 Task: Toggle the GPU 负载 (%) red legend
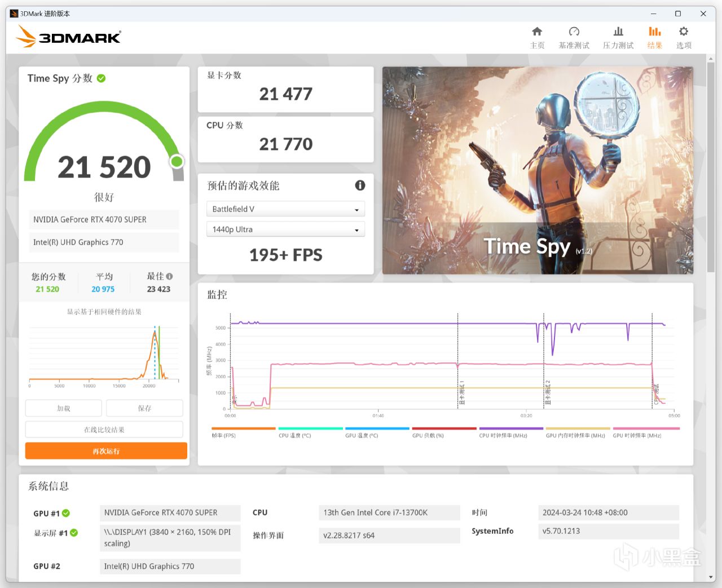[x=444, y=432]
